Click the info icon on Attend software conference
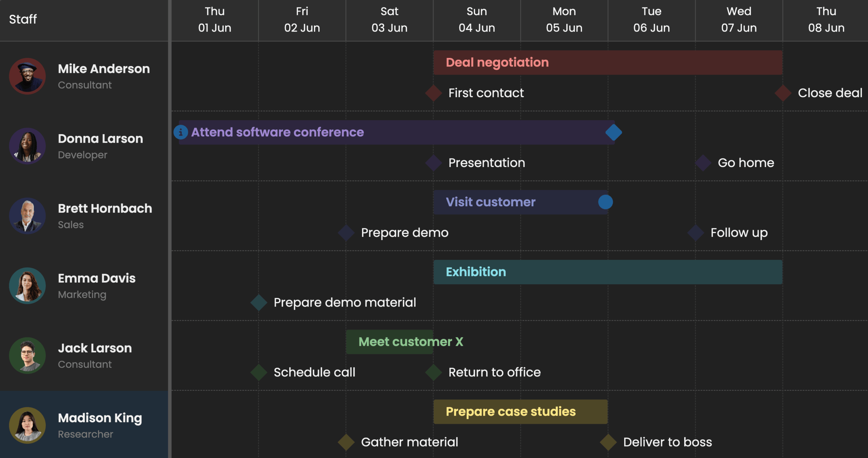The image size is (868, 458). (x=181, y=132)
